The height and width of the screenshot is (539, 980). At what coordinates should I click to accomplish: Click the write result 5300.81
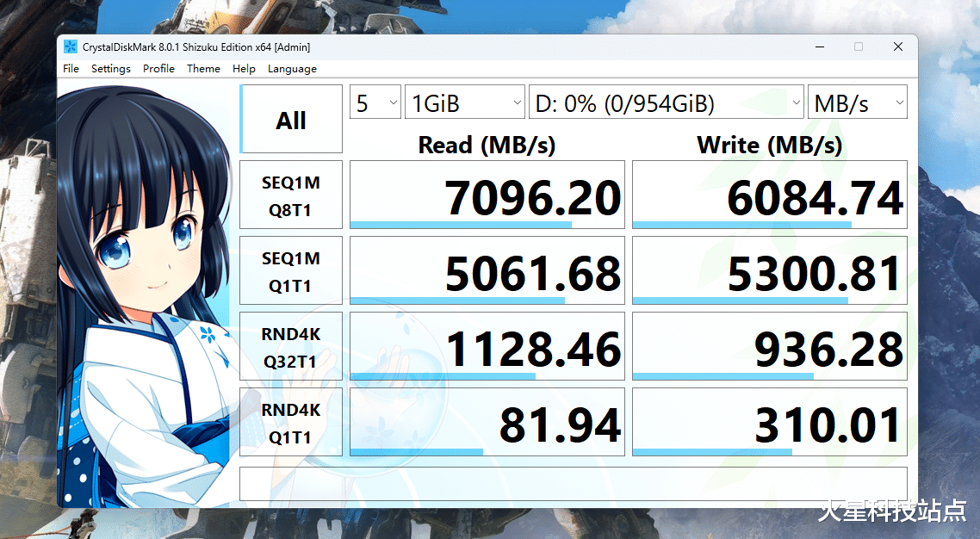click(x=770, y=270)
